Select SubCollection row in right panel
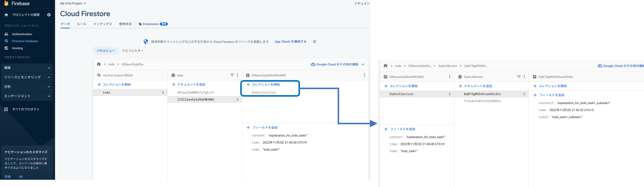 [x=417, y=94]
